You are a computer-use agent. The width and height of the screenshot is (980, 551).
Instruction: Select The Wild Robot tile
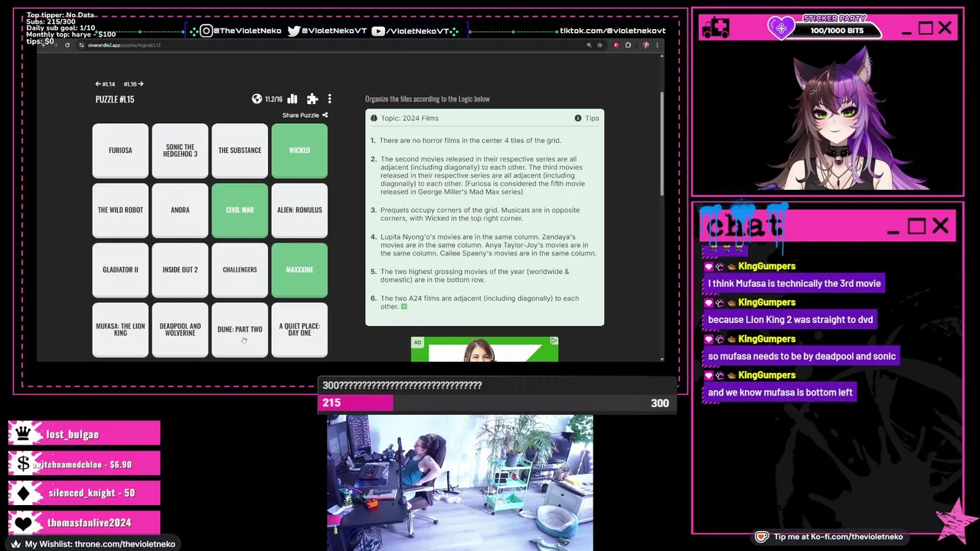[x=120, y=210]
